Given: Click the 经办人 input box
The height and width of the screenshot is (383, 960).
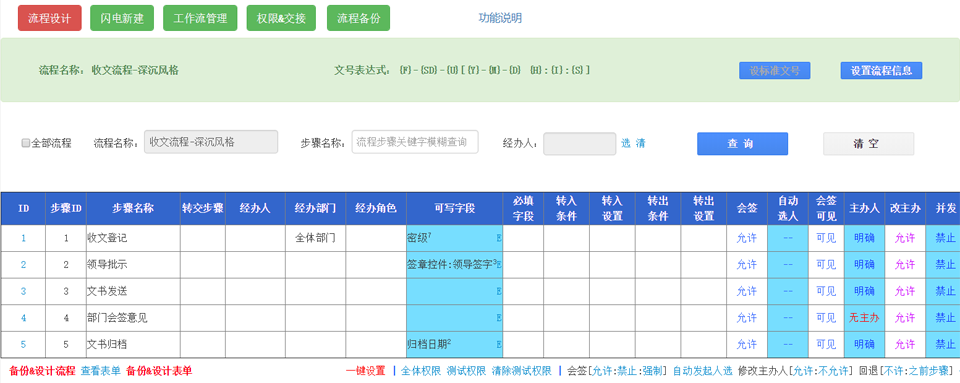Looking at the screenshot, I should pyautogui.click(x=579, y=144).
